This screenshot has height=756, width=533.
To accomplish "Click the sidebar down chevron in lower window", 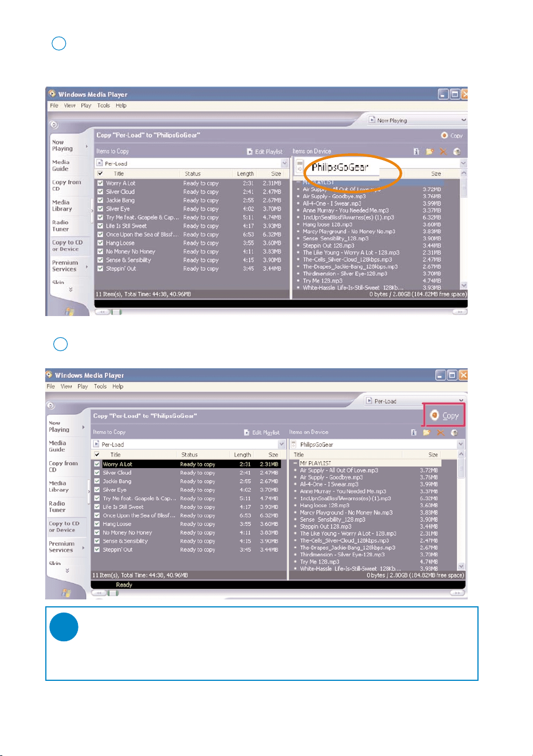I will click(67, 571).
